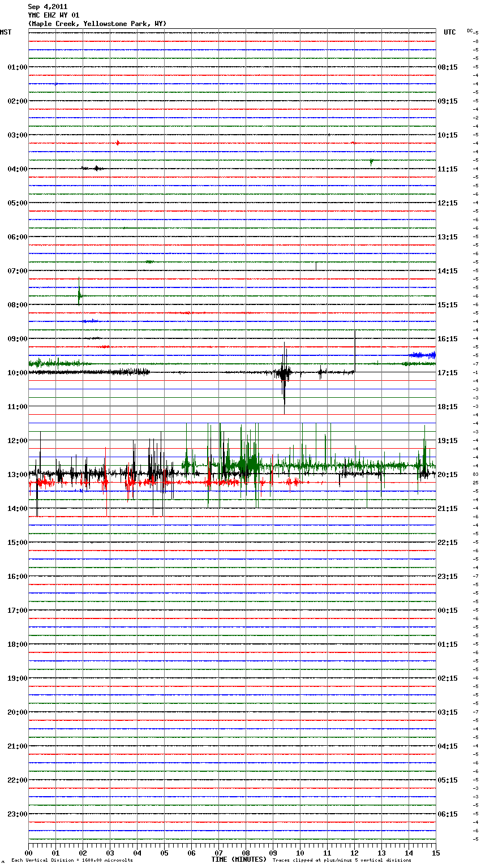Click the 03:15 UTC time label
Screen dimensions: 481x868
coord(448,712)
